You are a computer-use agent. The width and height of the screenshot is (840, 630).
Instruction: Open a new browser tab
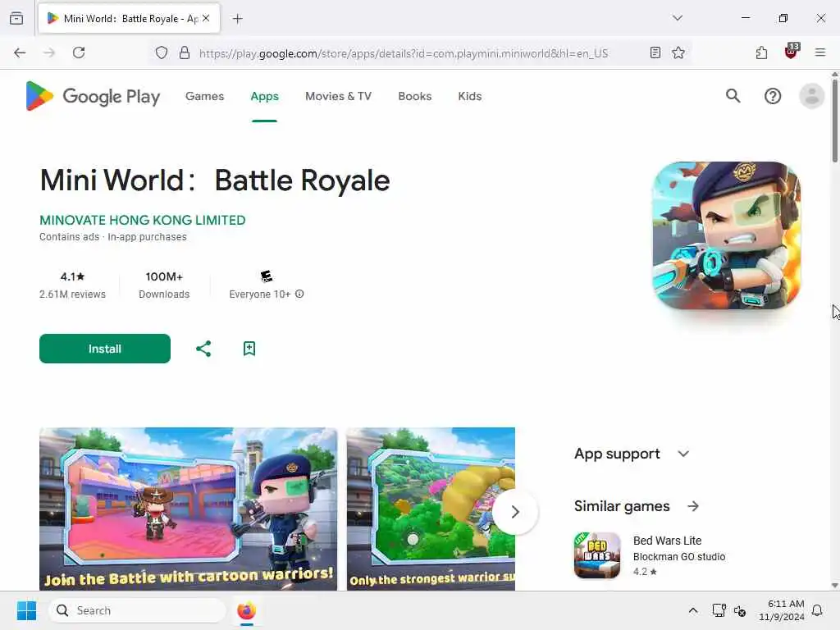pos(238,19)
